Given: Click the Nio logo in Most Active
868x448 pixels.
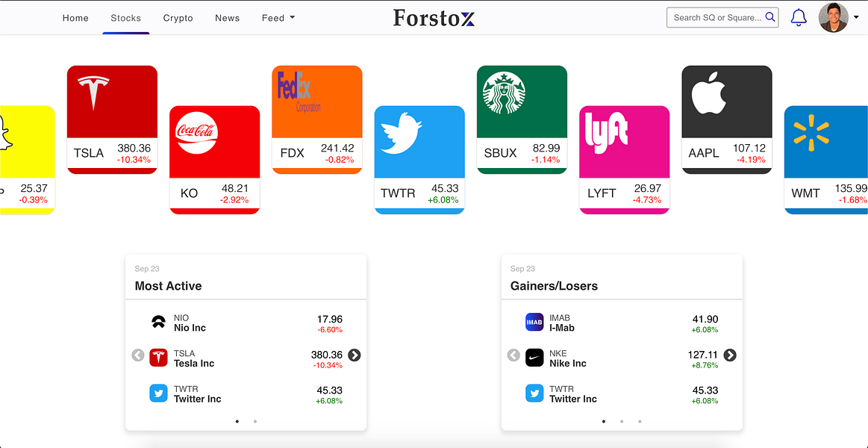Looking at the screenshot, I should [158, 323].
